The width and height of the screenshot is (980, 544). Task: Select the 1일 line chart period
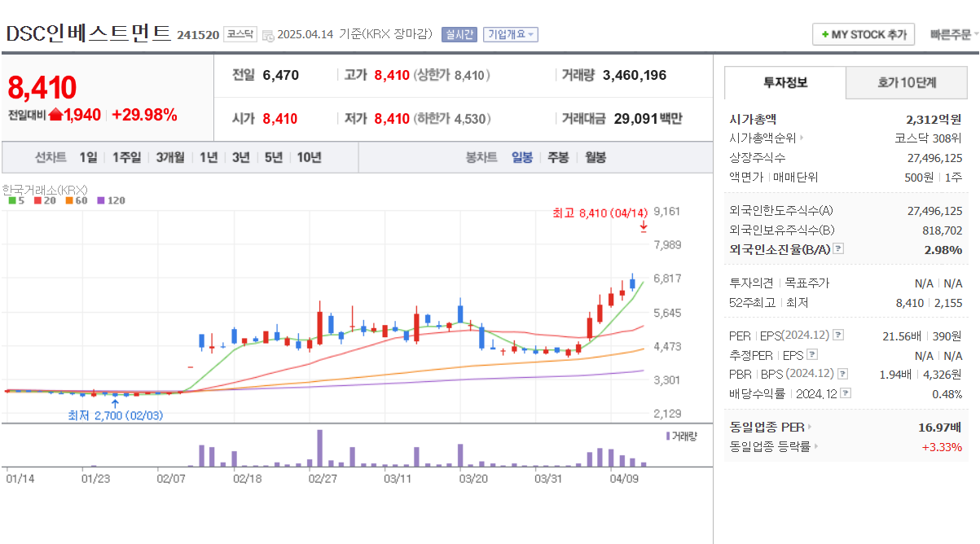click(x=88, y=157)
